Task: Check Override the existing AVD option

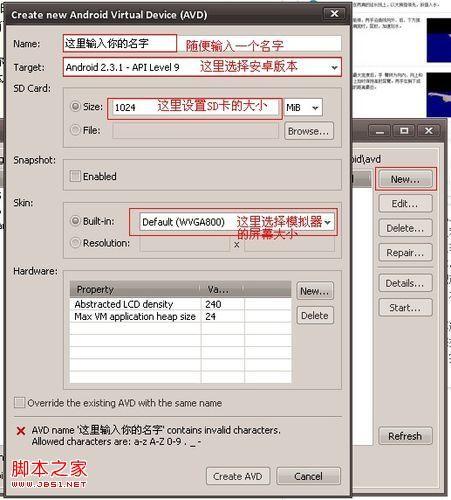Action: click(x=19, y=403)
